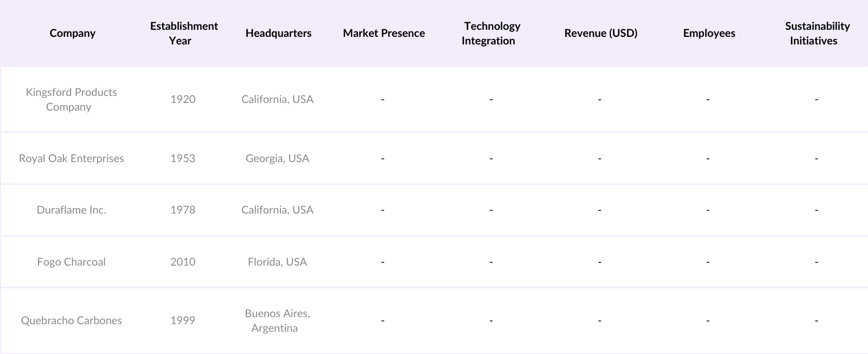
Task: Select the Florida, USA headquarters cell
Action: click(x=277, y=262)
